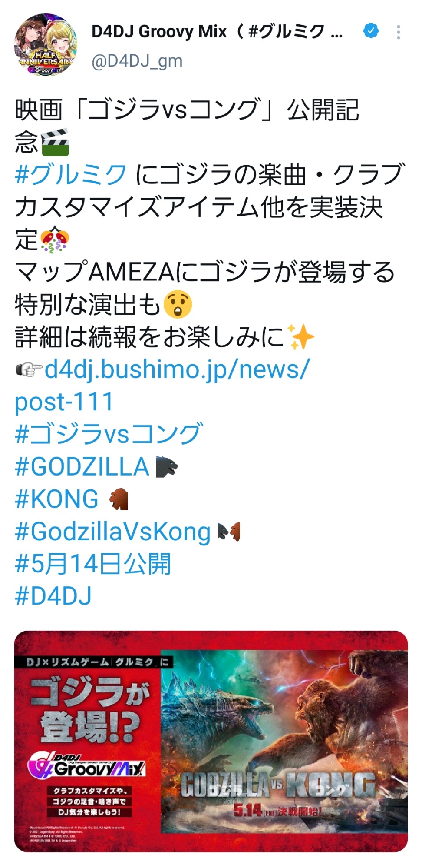Open the #D4DJ hashtag
422x868 pixels.
(53, 596)
